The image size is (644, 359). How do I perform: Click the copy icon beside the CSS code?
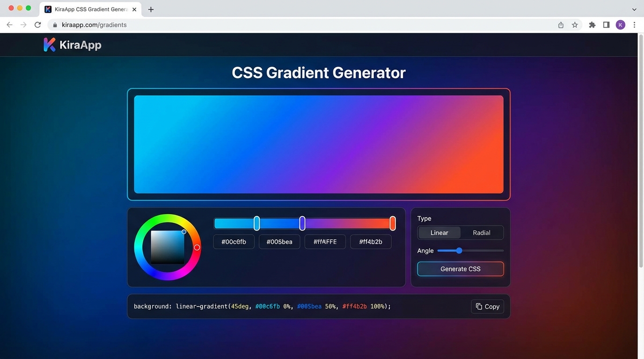coord(478,306)
